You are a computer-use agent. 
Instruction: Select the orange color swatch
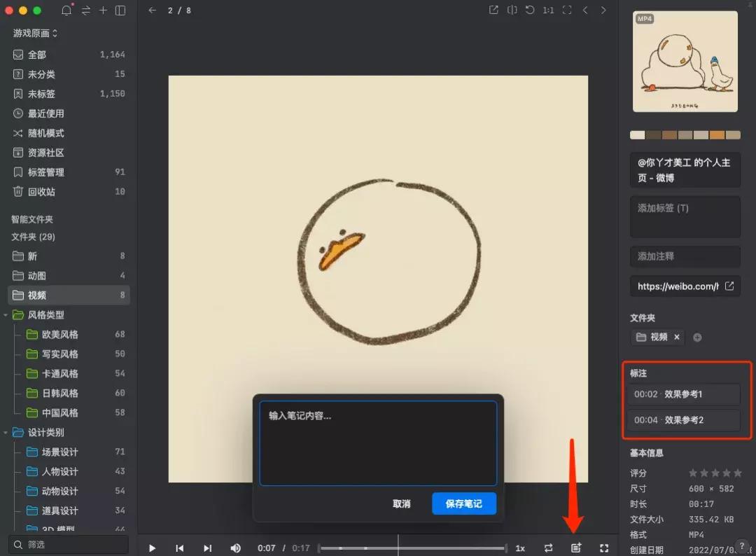point(718,134)
